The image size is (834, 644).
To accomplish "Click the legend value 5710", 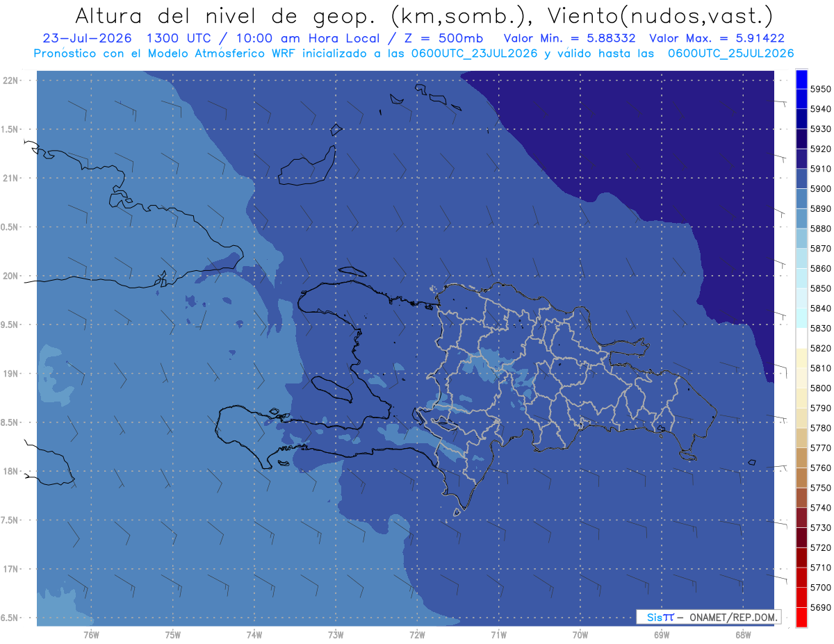I will pos(820,567).
